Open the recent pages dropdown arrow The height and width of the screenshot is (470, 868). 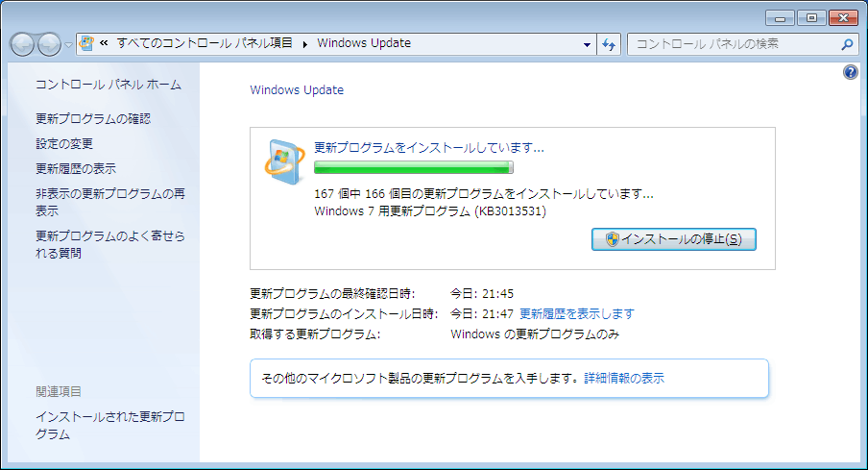68,45
